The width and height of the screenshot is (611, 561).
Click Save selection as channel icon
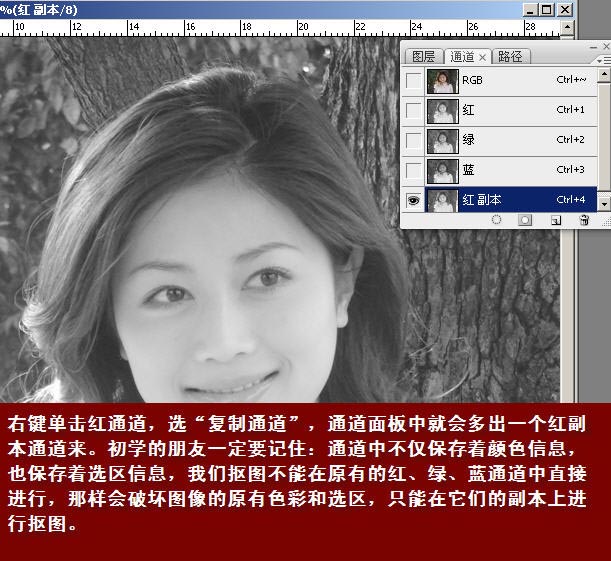(x=525, y=220)
